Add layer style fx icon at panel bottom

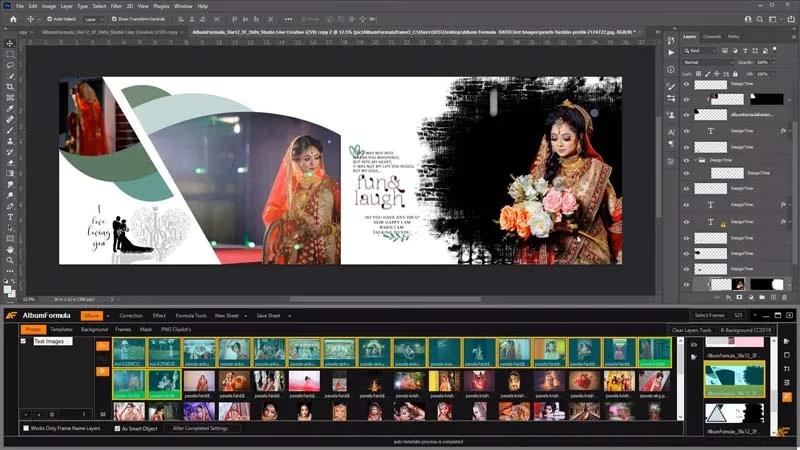coord(728,297)
